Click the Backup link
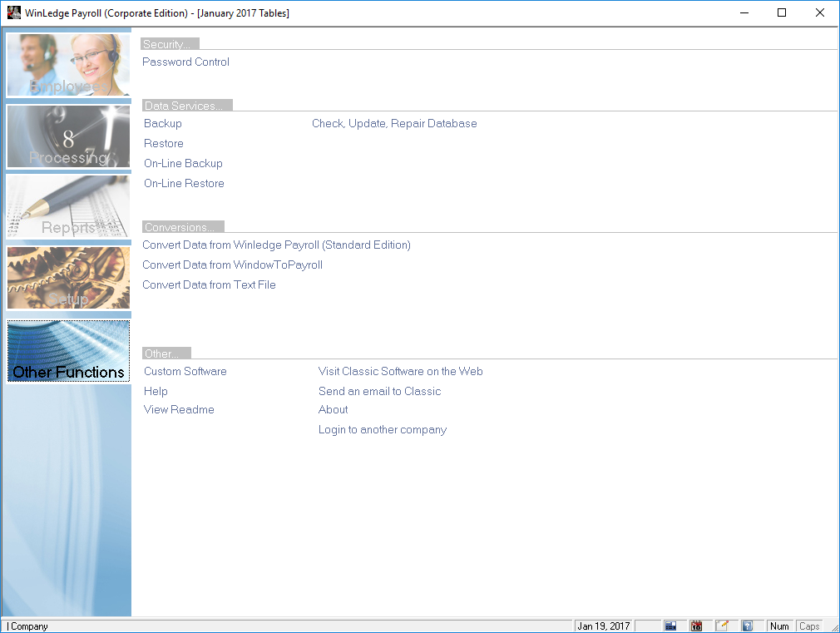The image size is (840, 633). [163, 124]
